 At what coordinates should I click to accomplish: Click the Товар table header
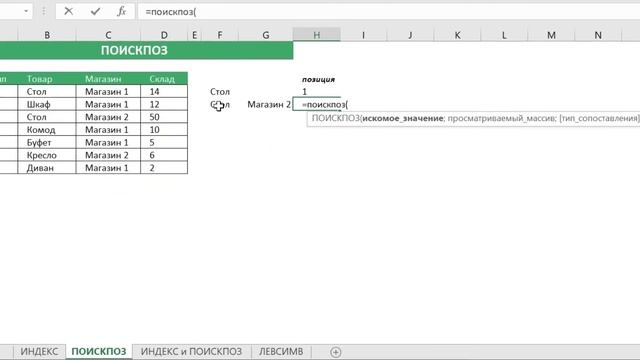(47, 78)
